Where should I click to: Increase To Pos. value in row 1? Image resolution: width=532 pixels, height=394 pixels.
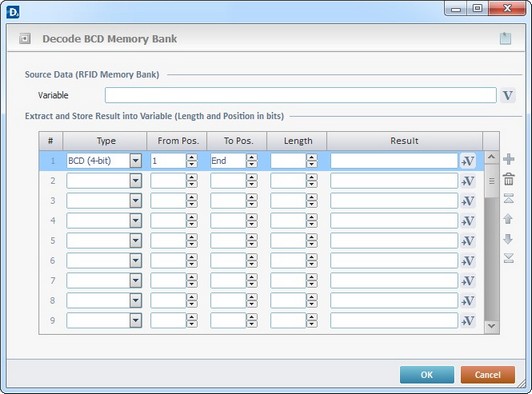(x=252, y=157)
